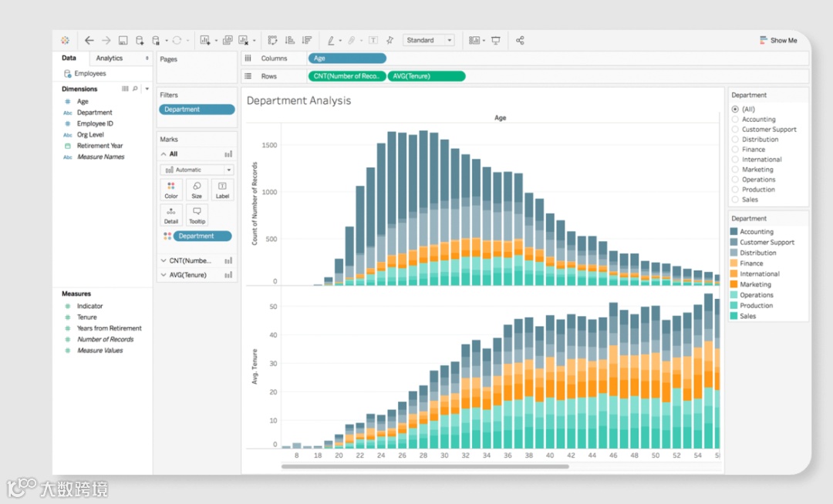Open the Color marks card
The height and width of the screenshot is (504, 833).
tap(171, 190)
